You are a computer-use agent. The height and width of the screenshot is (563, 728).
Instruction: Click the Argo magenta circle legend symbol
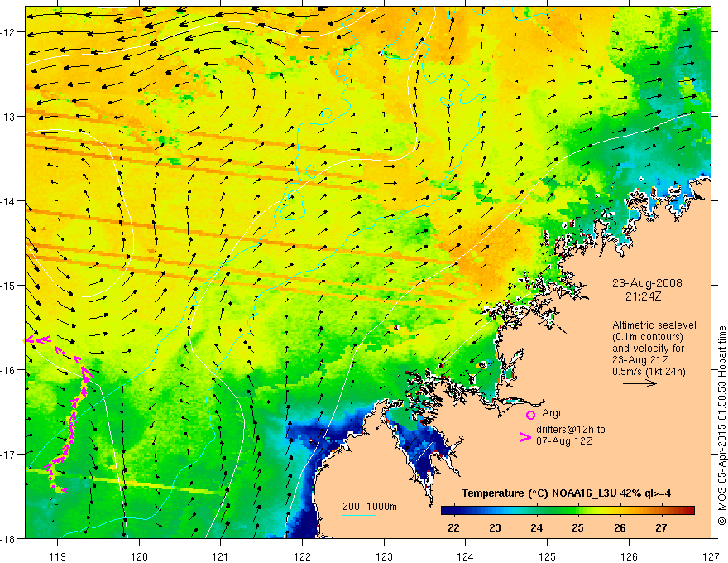pos(530,415)
